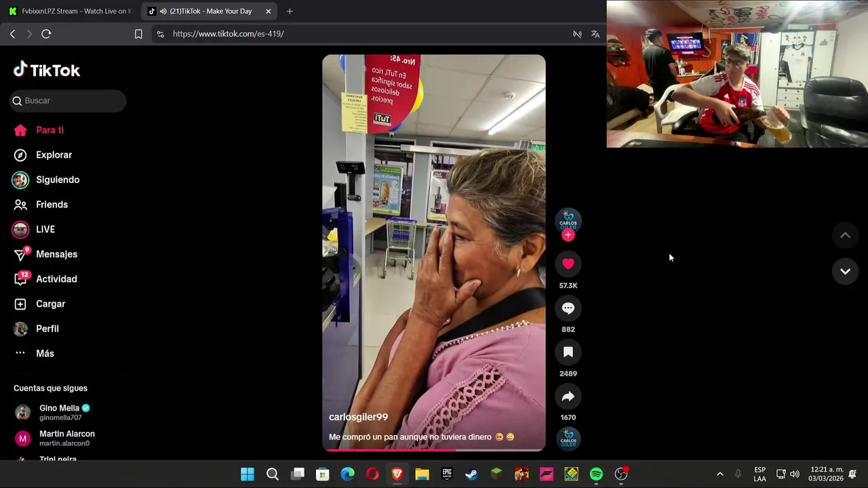Pause the playing TikTok video
Image resolution: width=868 pixels, height=488 pixels.
(434, 252)
